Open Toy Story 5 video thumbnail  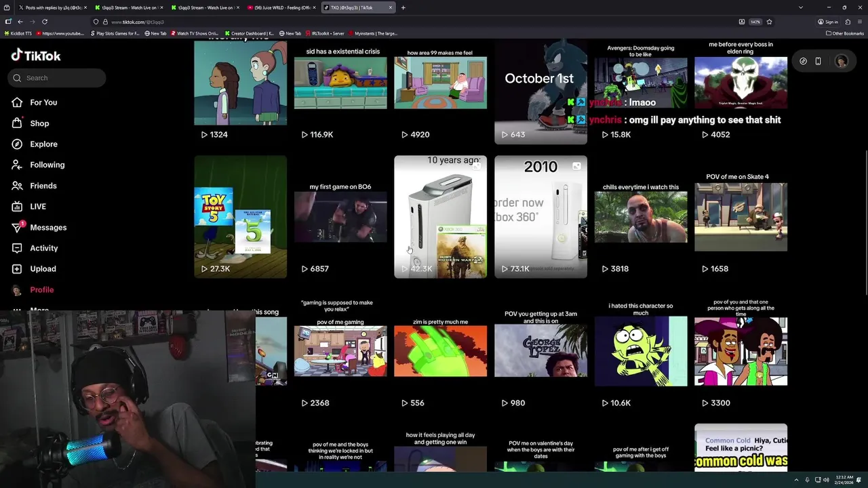[241, 217]
